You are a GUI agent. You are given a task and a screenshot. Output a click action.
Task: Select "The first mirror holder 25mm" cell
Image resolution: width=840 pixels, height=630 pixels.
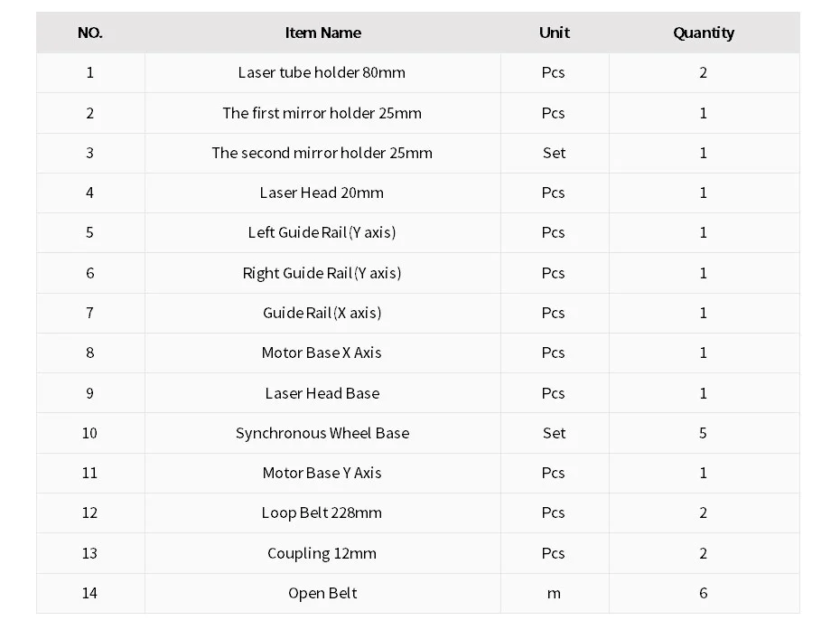(x=322, y=113)
